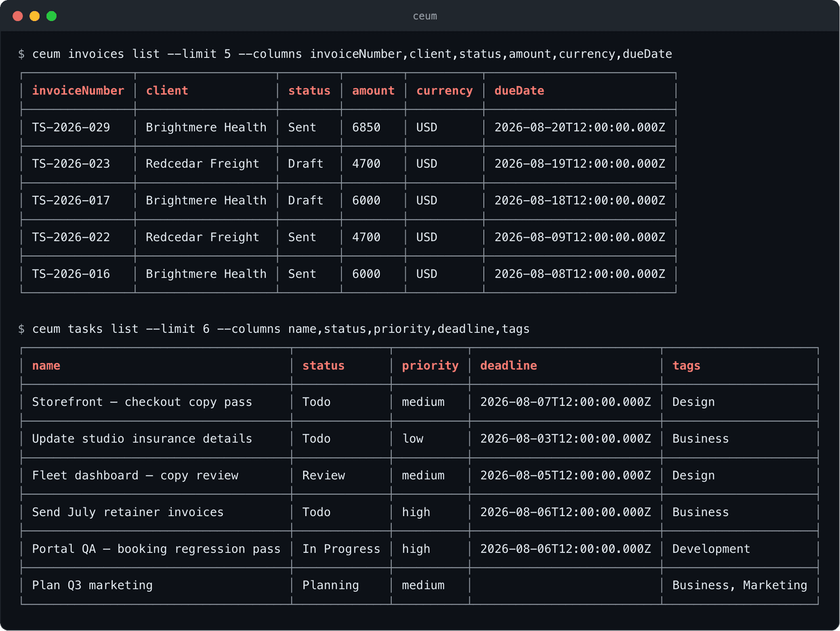Viewport: 840px width, 631px height.
Task: Click the Design tag of Storefront task
Action: tap(694, 402)
